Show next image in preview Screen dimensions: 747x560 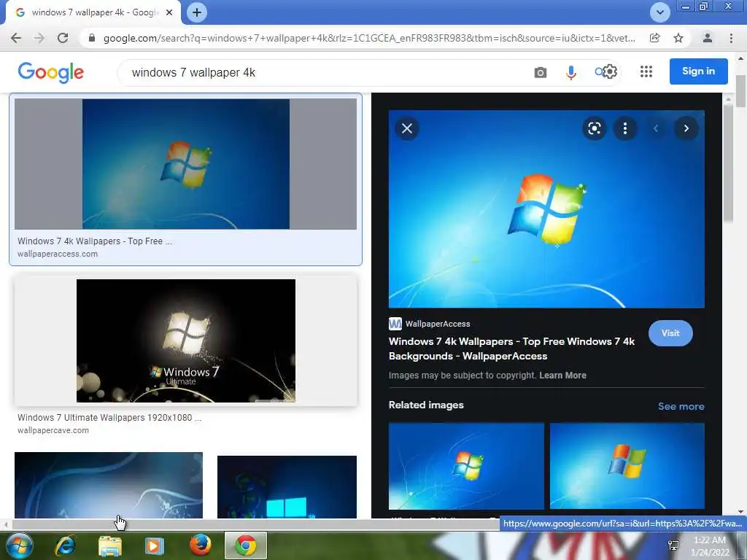(686, 128)
